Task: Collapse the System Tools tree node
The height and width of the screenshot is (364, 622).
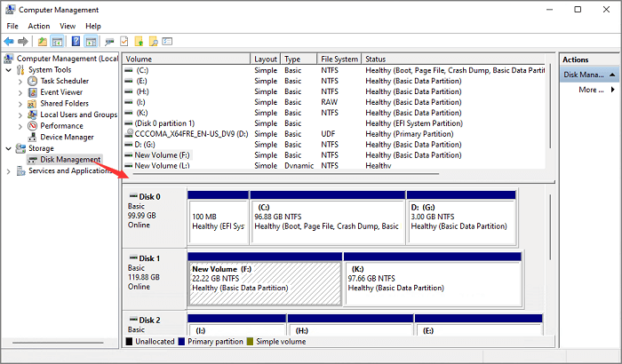Action: point(10,70)
